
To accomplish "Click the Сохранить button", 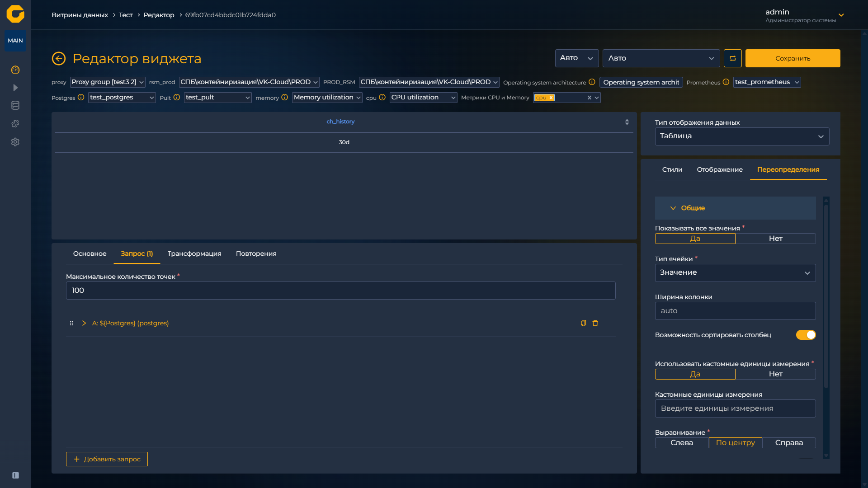I will click(x=793, y=58).
